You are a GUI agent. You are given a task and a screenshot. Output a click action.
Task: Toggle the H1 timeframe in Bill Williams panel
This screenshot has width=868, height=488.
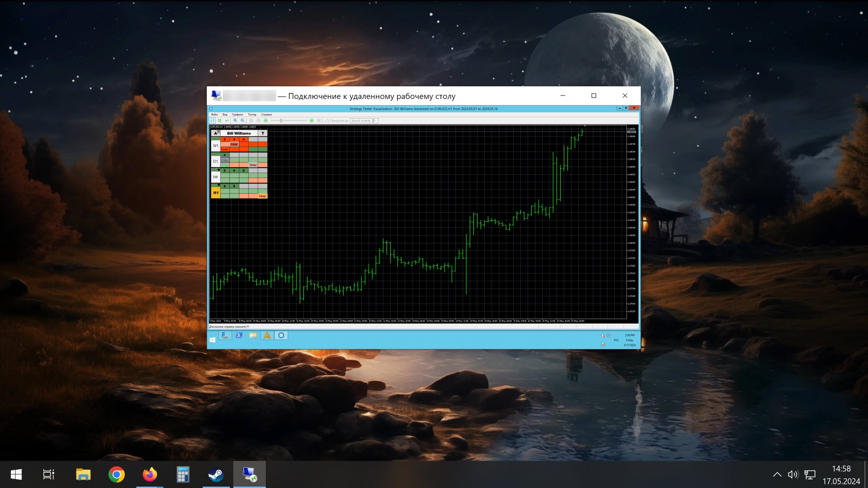click(216, 193)
